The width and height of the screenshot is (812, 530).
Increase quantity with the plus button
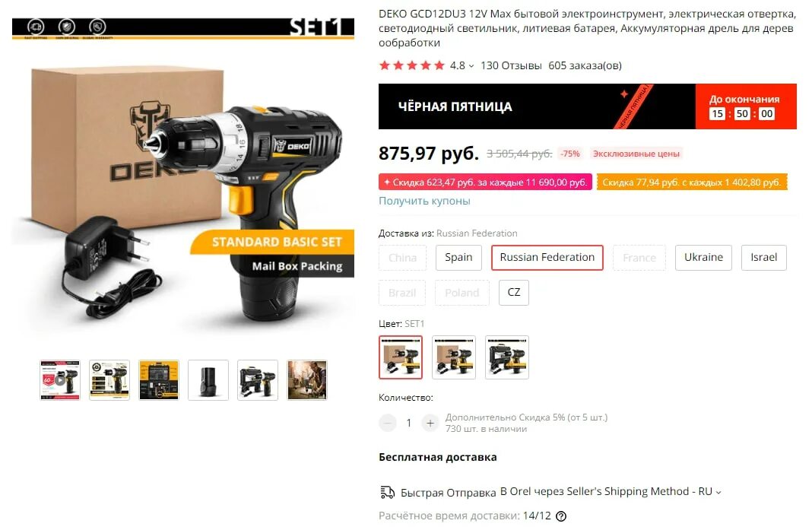430,424
